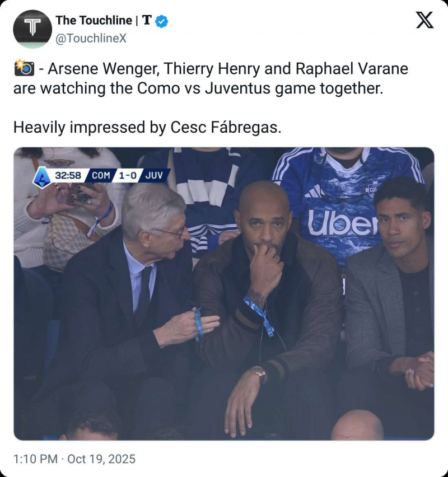Click the COM team label on scoreboard
Viewport: 448px width, 477px height.
click(x=101, y=175)
